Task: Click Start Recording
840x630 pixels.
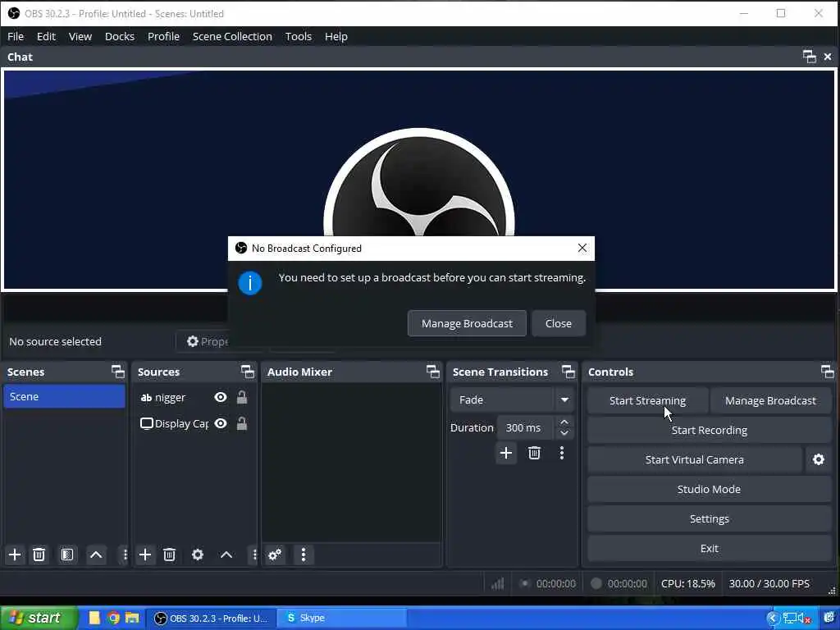Action: pos(710,430)
